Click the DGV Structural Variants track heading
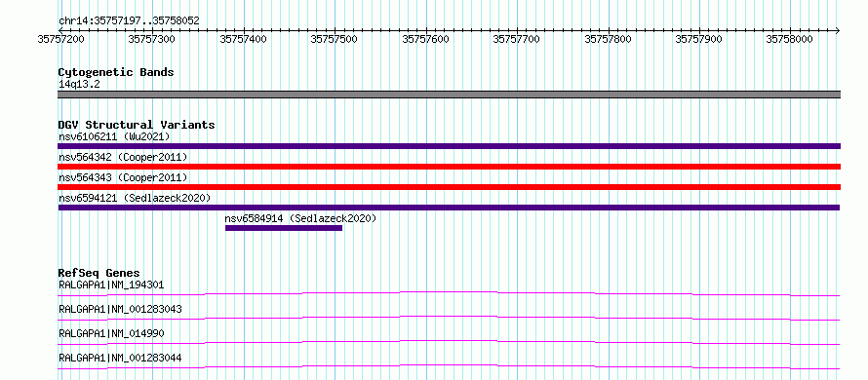The height and width of the screenshot is (380, 868). (x=137, y=125)
